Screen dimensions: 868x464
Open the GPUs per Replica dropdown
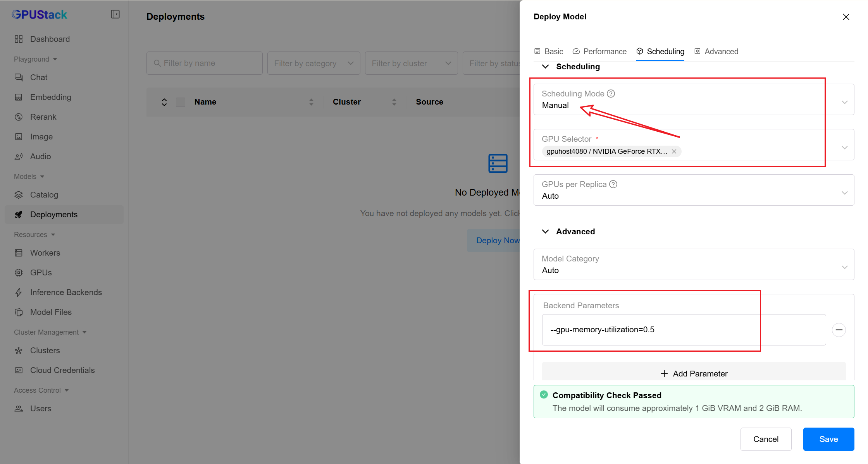694,190
